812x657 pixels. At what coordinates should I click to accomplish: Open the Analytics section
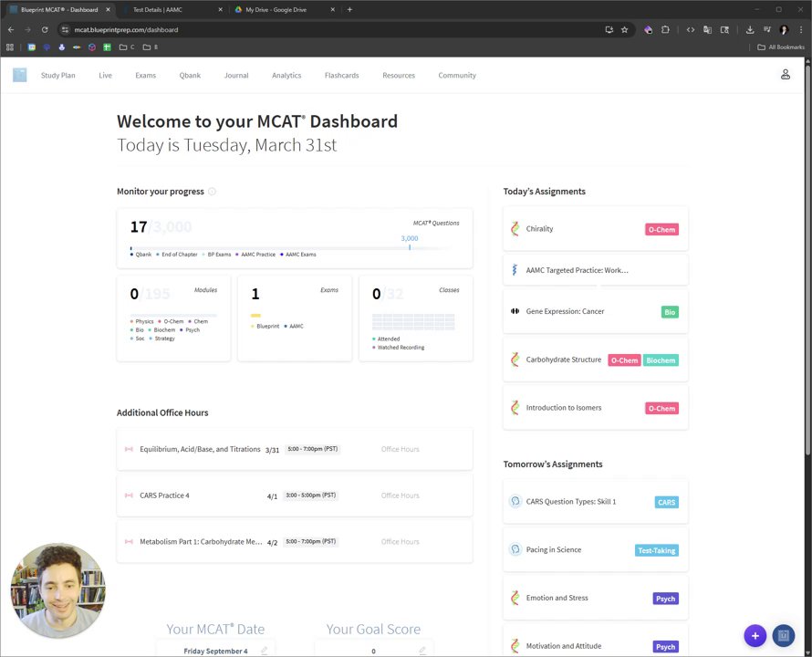tap(286, 75)
